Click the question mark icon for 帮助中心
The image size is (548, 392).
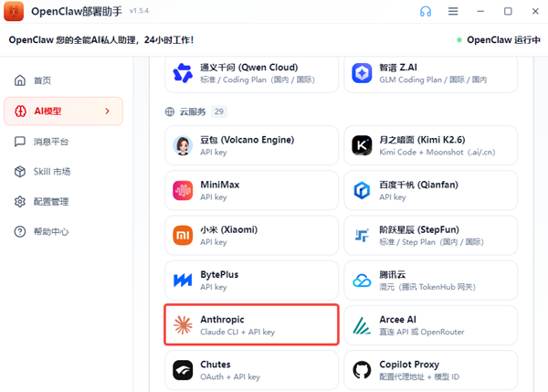point(20,231)
